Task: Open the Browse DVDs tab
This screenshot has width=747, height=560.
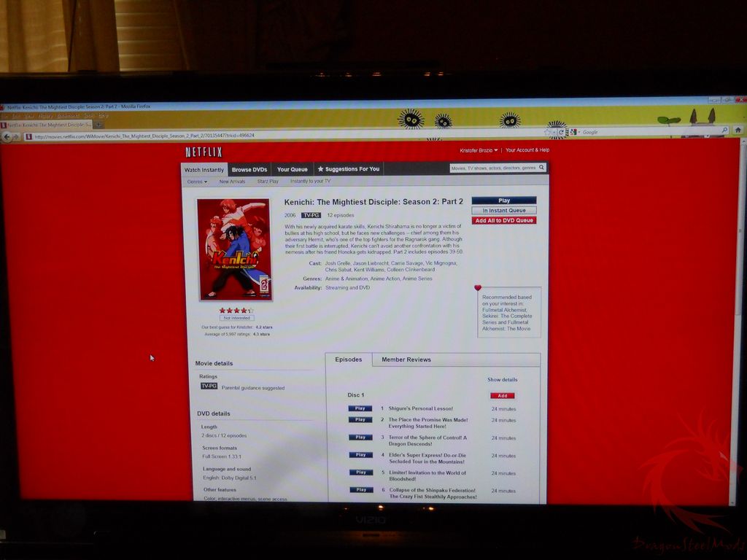Action: click(x=249, y=169)
